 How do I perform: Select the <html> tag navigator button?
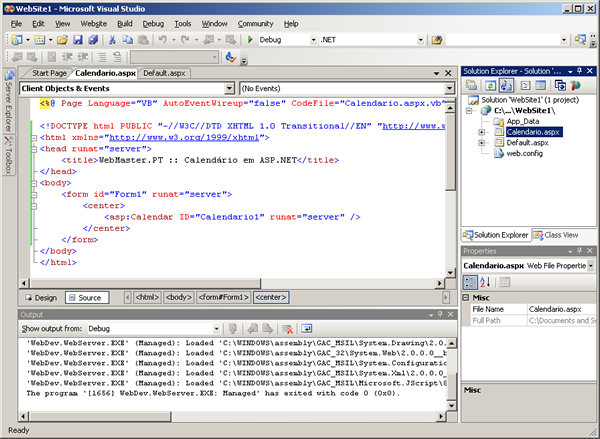(x=147, y=297)
